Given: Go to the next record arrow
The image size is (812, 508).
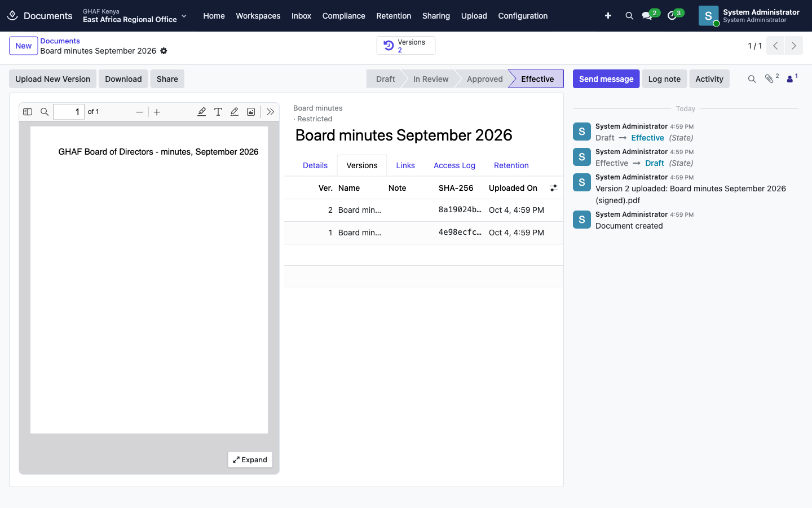Looking at the screenshot, I should (x=793, y=46).
